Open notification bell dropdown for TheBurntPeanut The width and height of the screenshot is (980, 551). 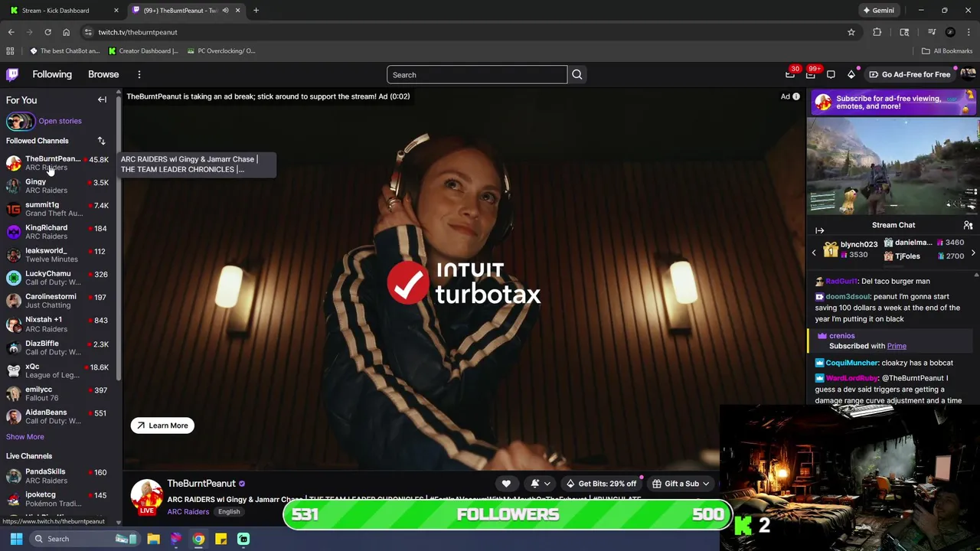540,484
